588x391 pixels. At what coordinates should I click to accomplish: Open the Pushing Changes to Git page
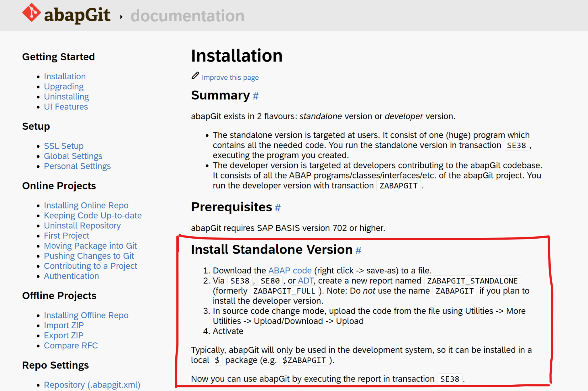pos(89,256)
